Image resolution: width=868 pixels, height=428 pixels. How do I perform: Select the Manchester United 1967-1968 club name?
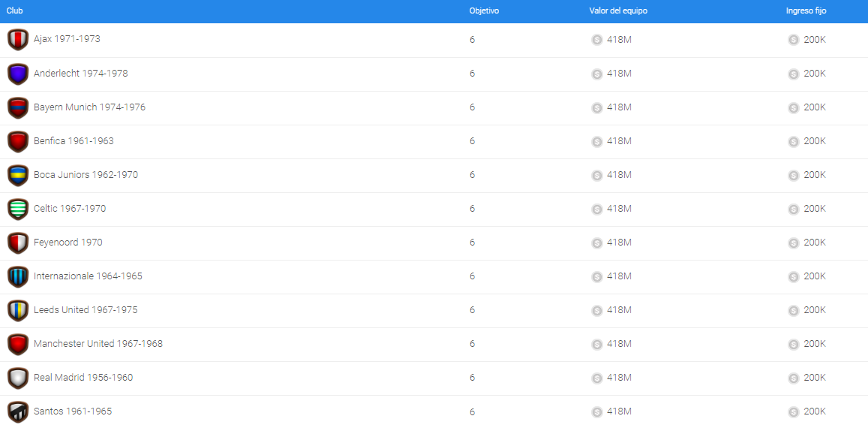98,344
